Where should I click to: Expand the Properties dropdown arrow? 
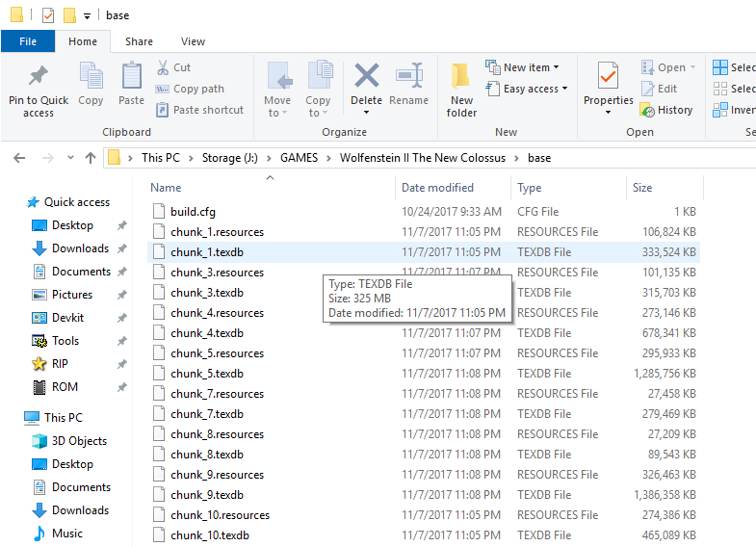[608, 113]
